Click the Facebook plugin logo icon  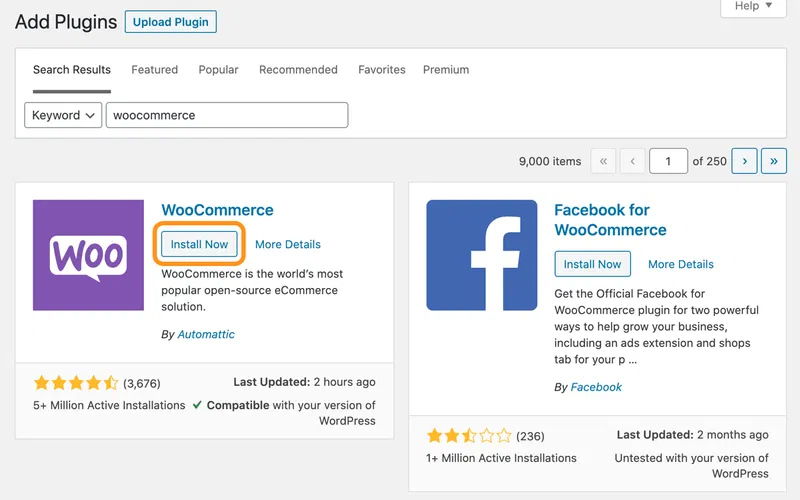coord(481,255)
